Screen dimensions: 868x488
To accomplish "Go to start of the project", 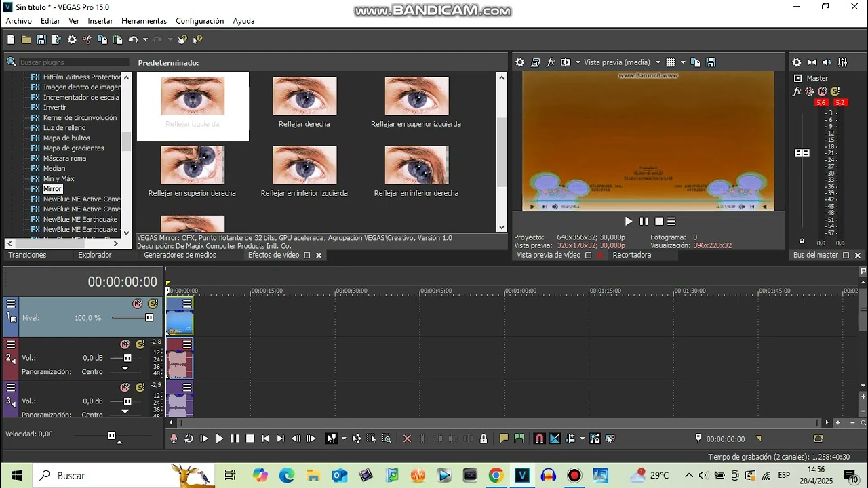I will pyautogui.click(x=265, y=439).
